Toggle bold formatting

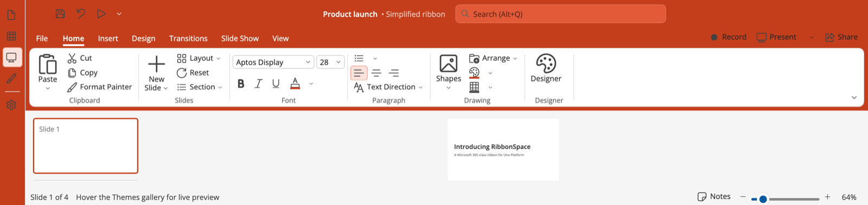click(x=241, y=84)
